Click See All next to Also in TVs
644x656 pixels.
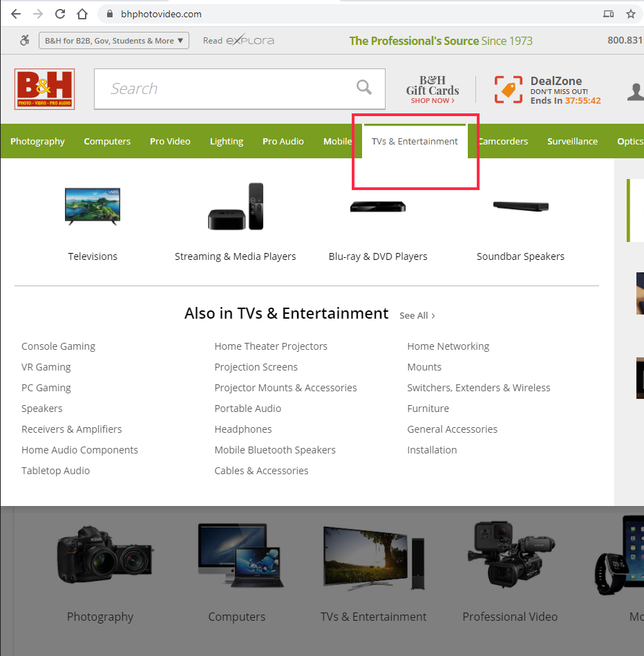pos(417,315)
